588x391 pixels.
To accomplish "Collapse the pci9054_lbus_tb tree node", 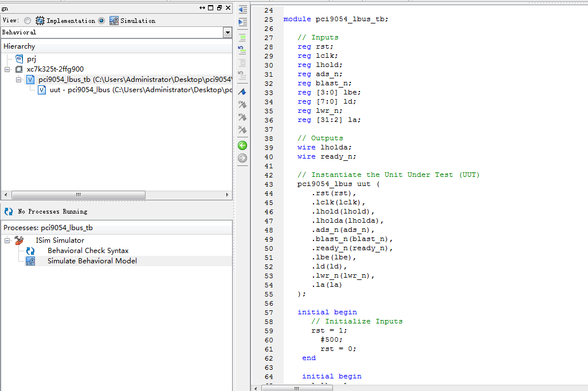I will pyautogui.click(x=18, y=80).
